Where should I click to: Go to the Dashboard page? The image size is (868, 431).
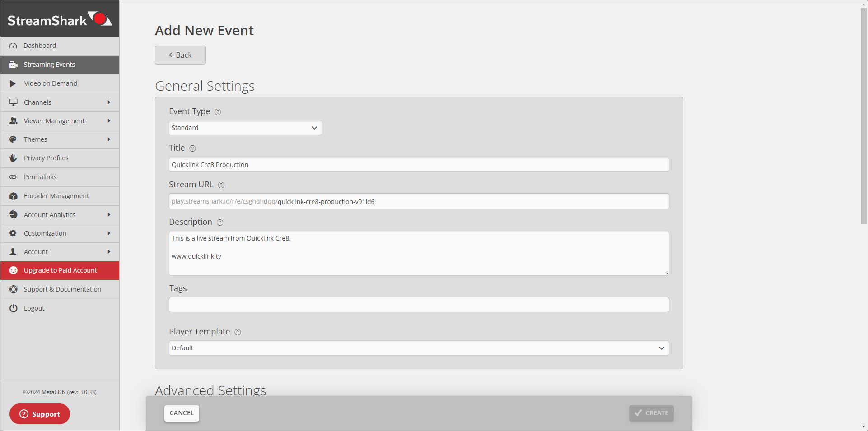pyautogui.click(x=40, y=46)
